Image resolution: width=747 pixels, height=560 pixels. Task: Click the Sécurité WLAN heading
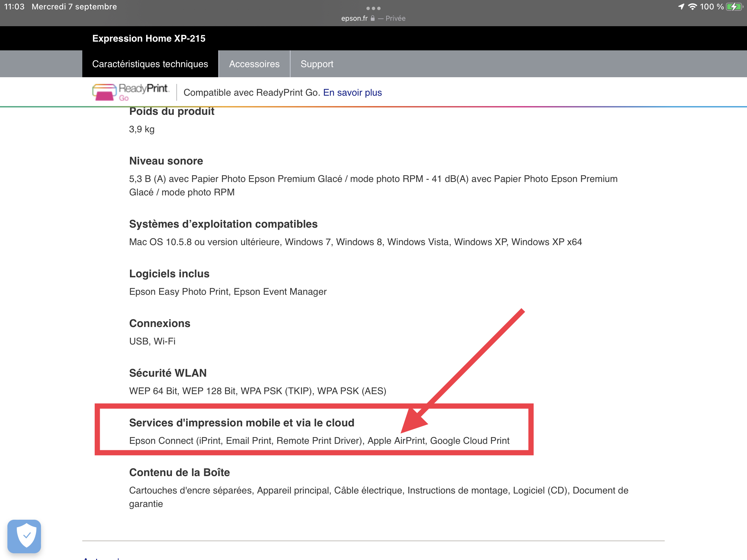coord(168,373)
